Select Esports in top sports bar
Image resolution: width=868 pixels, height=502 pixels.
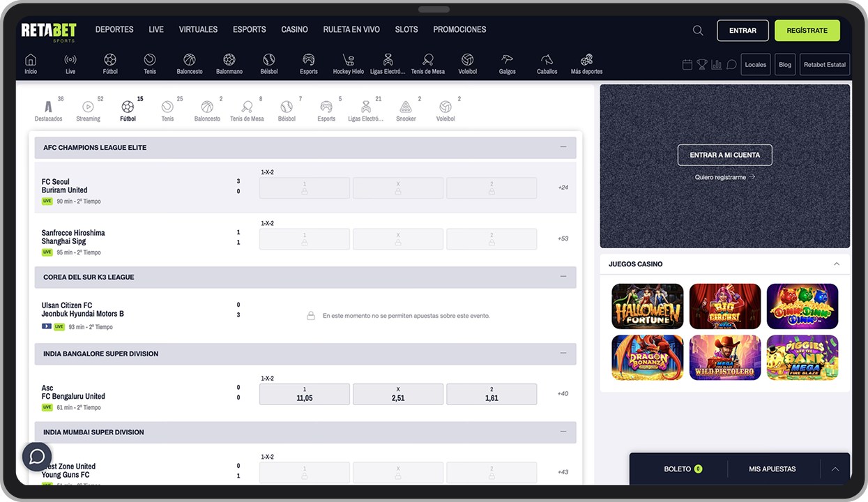click(309, 64)
